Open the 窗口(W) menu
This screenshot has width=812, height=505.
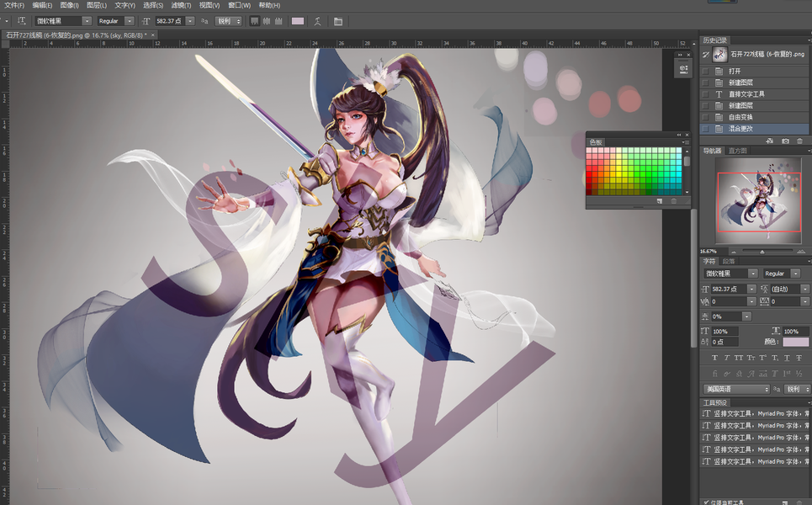(239, 5)
